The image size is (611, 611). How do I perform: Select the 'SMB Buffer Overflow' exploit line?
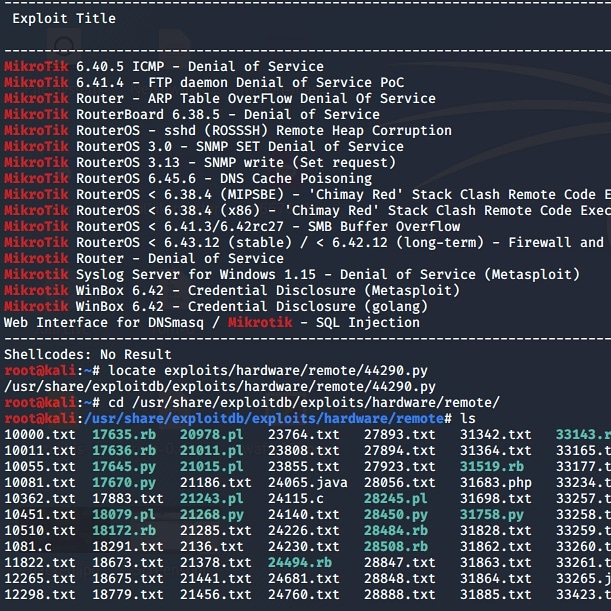coord(232,226)
